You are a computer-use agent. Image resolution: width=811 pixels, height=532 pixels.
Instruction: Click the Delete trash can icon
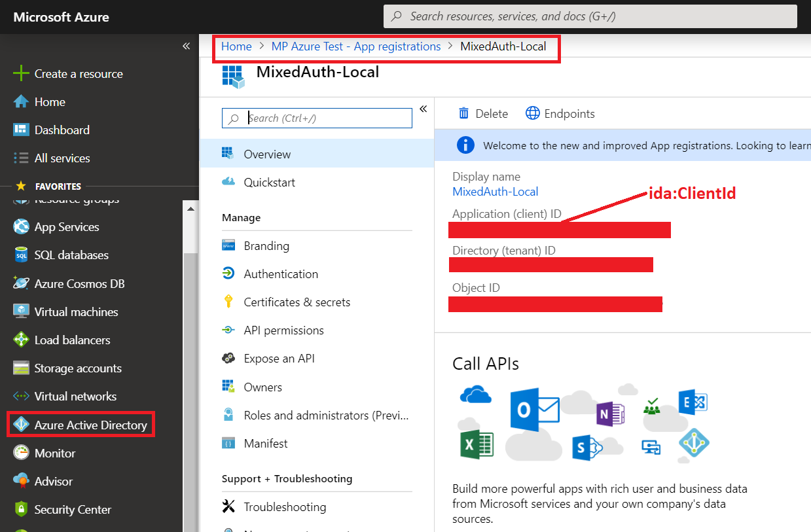tap(463, 113)
